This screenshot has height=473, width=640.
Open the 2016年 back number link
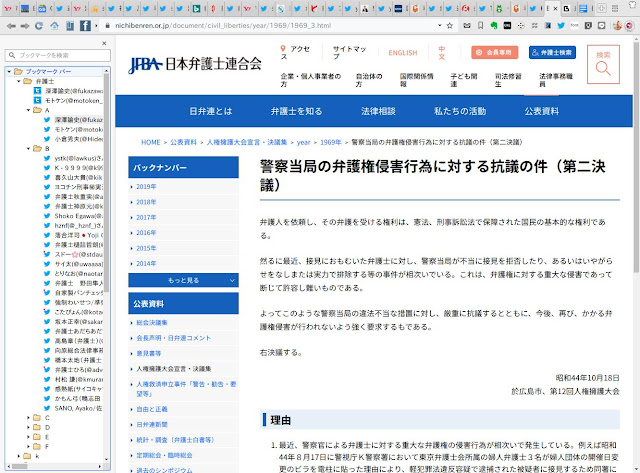click(146, 233)
